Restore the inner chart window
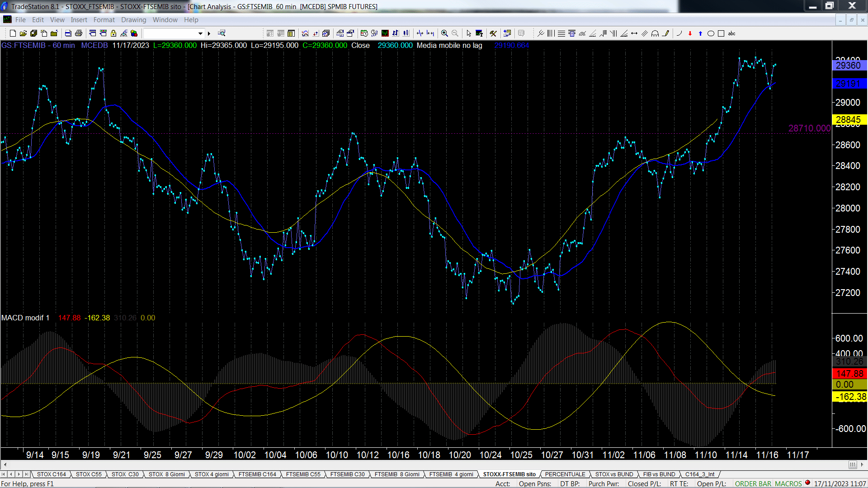The image size is (868, 488). [851, 20]
